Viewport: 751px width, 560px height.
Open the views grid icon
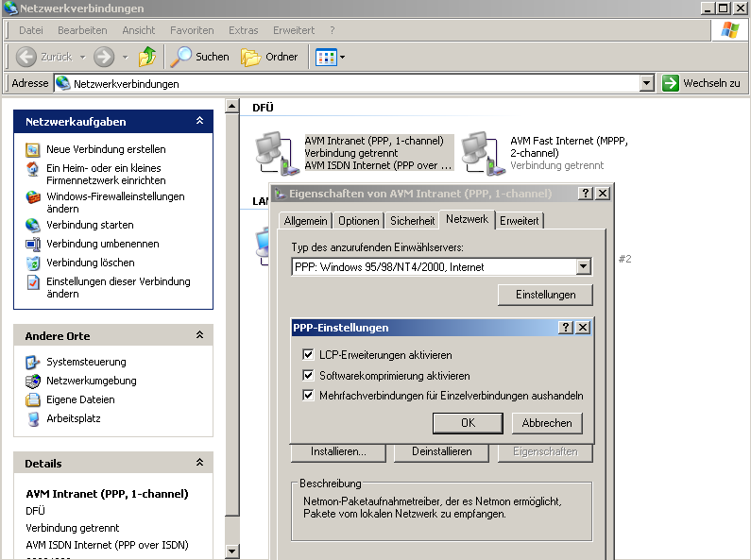tap(326, 58)
